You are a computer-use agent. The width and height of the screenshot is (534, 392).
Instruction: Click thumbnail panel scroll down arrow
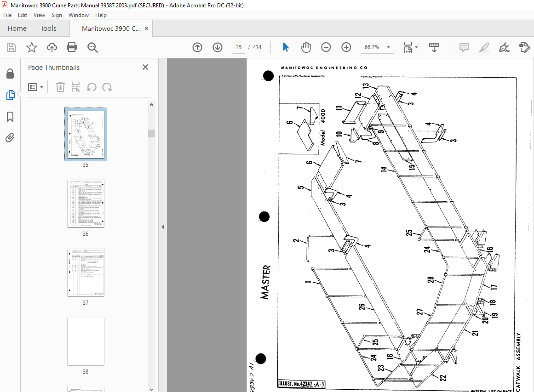pos(151,389)
